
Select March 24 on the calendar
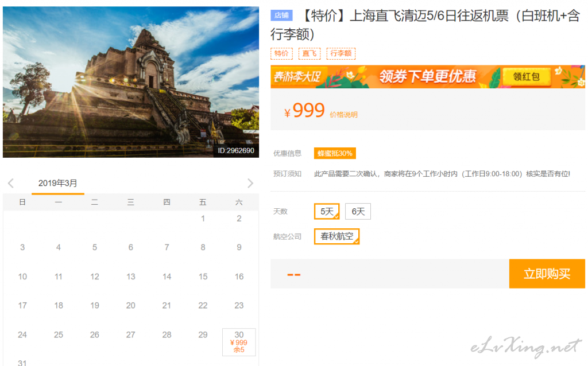pos(22,335)
